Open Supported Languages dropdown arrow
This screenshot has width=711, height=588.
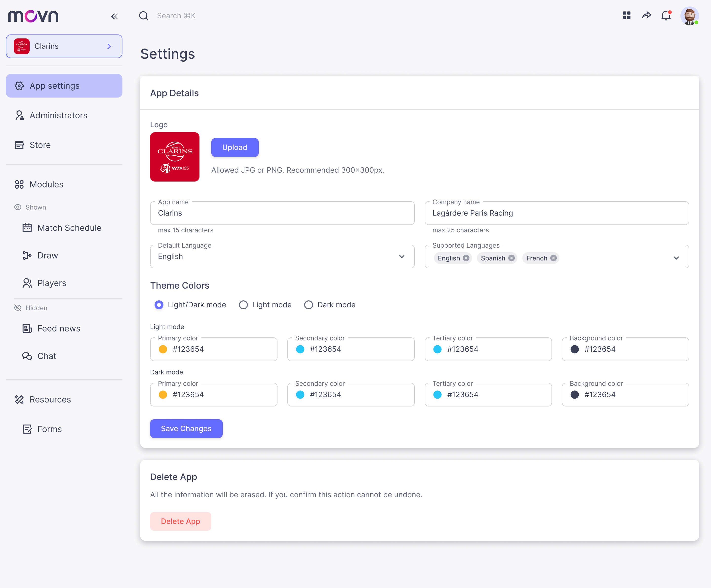(676, 258)
